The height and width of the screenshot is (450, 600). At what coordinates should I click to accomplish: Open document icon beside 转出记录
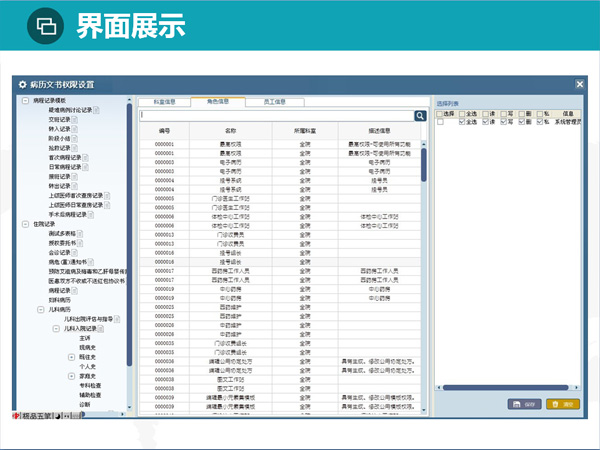pyautogui.click(x=74, y=186)
